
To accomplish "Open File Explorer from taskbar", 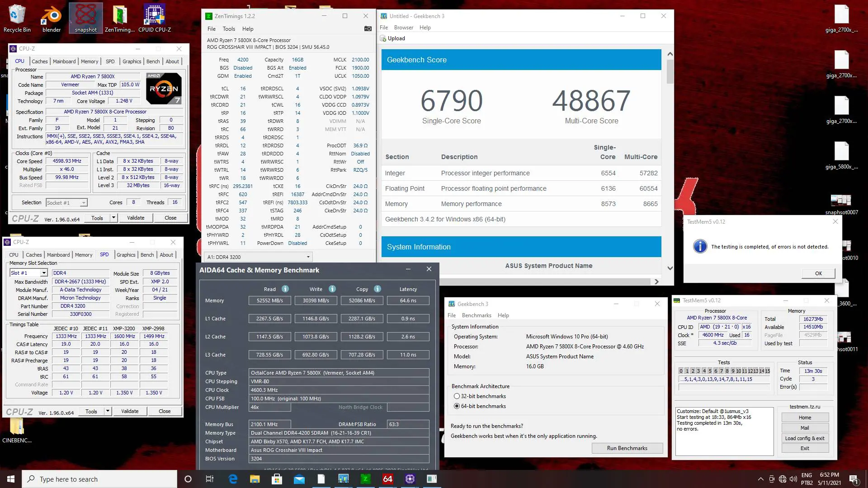I will [x=255, y=479].
